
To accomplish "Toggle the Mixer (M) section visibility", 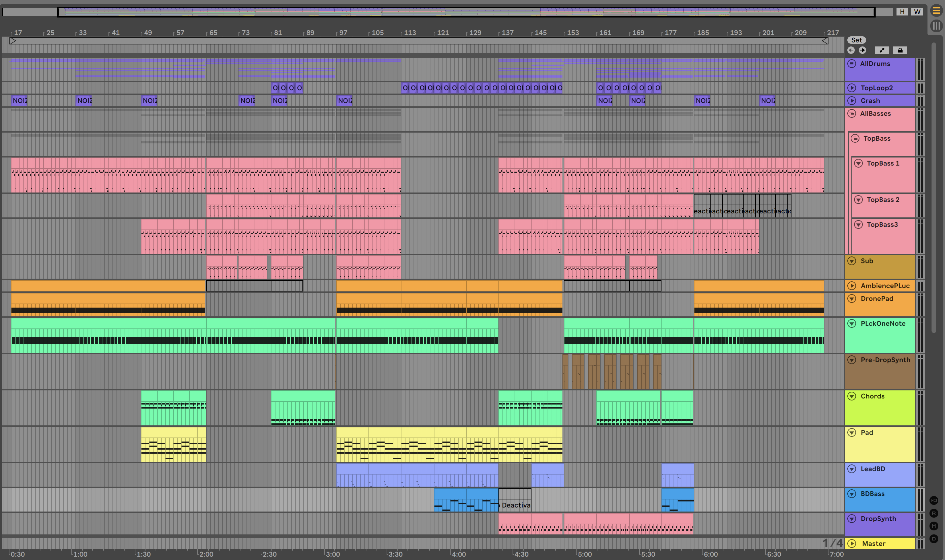I will [x=934, y=526].
